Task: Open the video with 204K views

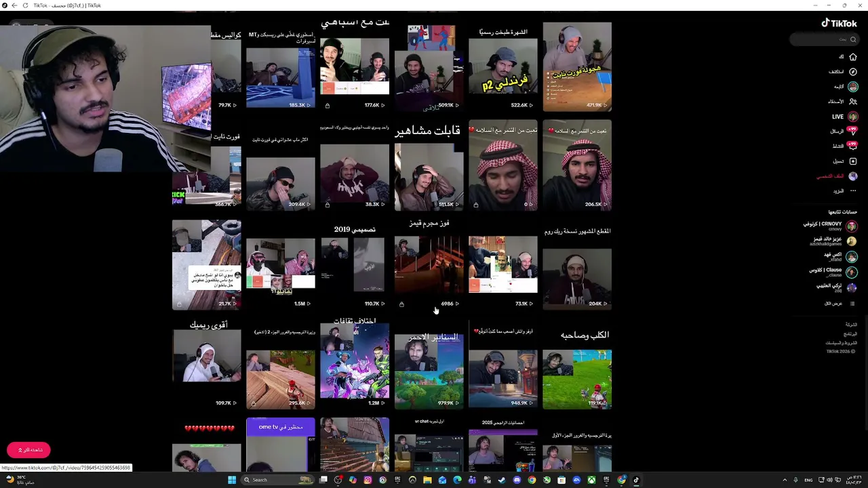Action: [577, 264]
